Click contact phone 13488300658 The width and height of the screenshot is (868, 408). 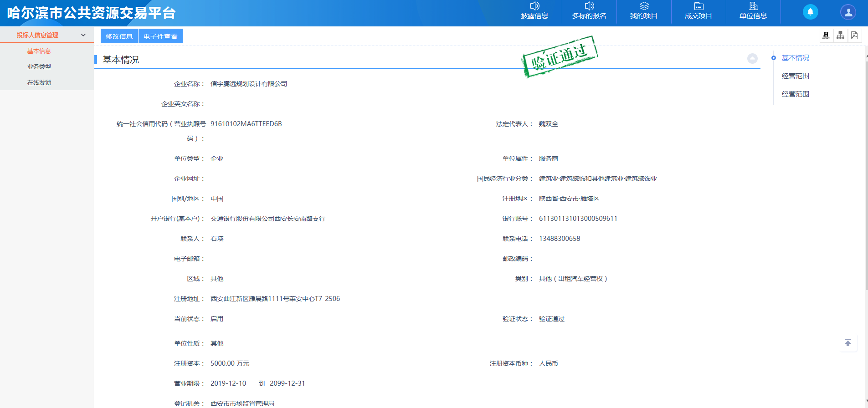560,239
